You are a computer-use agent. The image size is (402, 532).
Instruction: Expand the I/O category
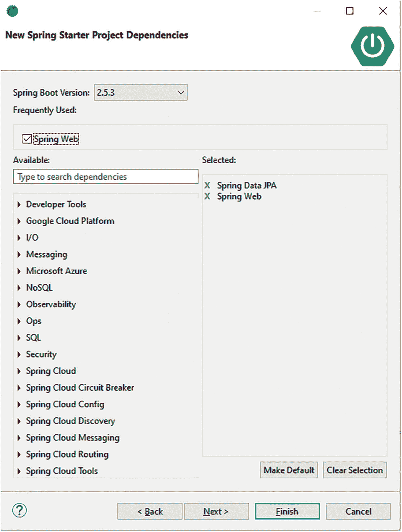(x=19, y=238)
